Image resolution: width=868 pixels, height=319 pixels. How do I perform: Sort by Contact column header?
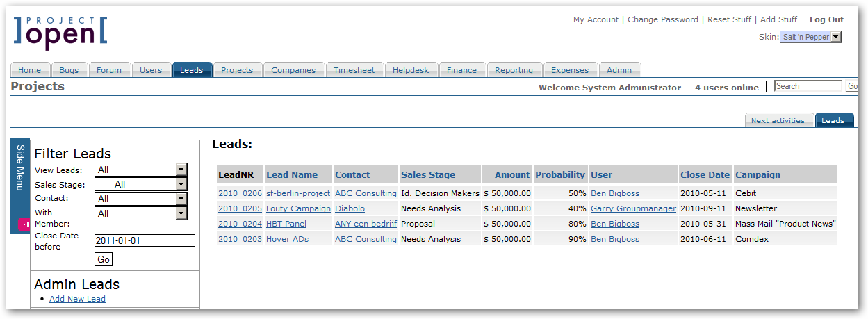tap(352, 175)
